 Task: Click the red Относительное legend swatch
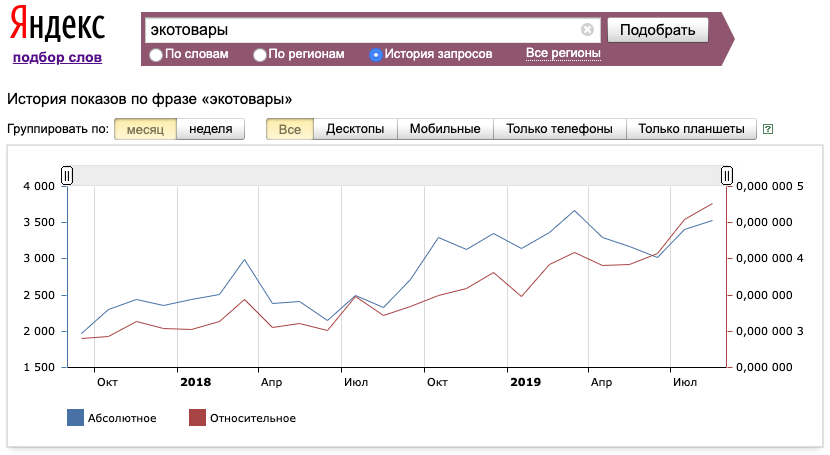[197, 417]
